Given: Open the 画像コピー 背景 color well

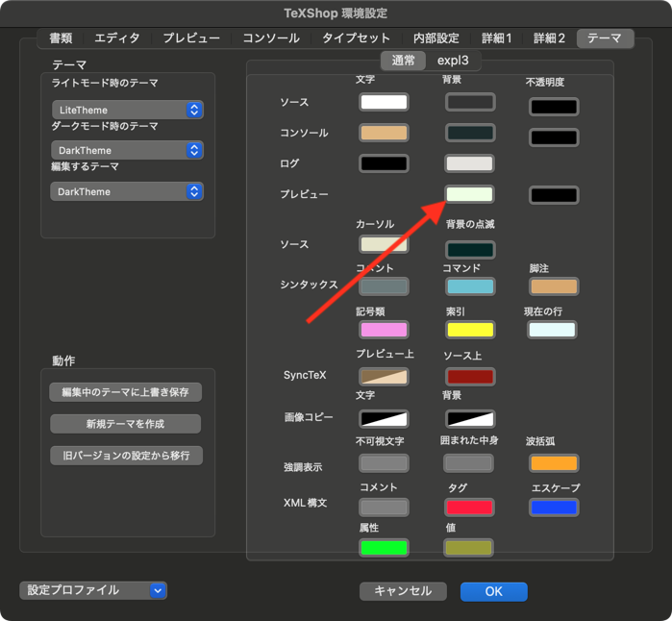Looking at the screenshot, I should pyautogui.click(x=470, y=419).
